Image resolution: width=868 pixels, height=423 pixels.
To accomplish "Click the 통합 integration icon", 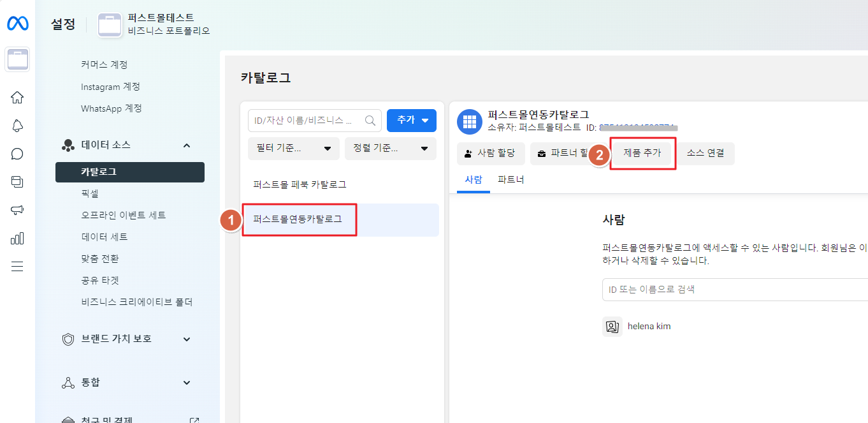I will tap(68, 383).
